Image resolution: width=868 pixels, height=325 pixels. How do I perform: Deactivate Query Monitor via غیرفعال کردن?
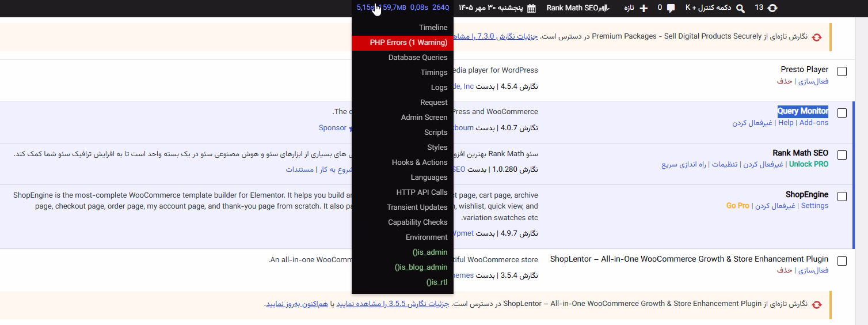point(752,123)
